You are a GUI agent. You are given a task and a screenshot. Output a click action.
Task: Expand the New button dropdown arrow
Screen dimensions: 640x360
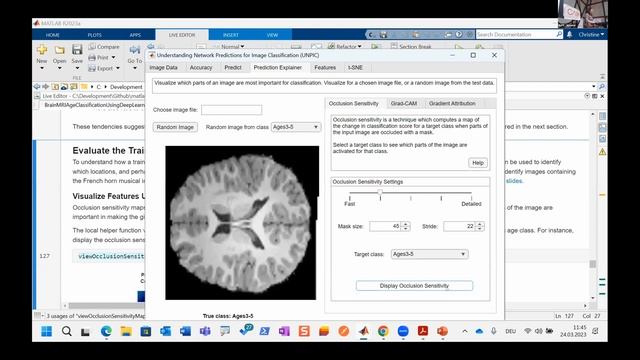[x=42, y=68]
